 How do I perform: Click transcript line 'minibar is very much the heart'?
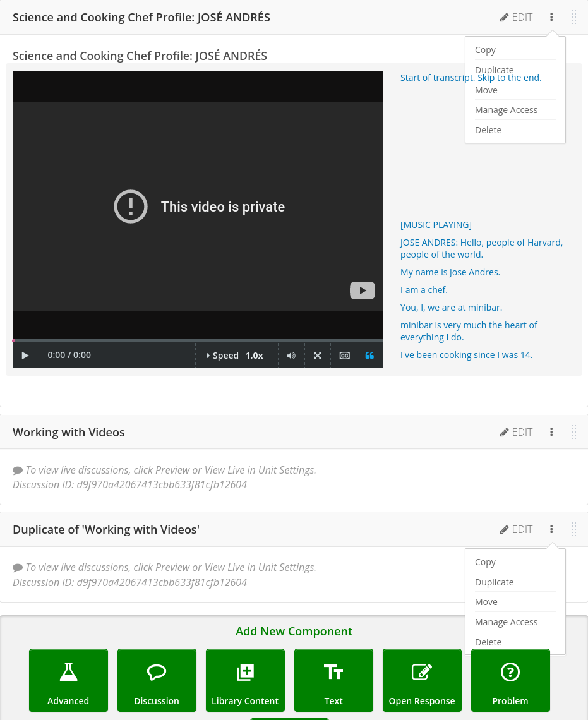click(x=469, y=331)
